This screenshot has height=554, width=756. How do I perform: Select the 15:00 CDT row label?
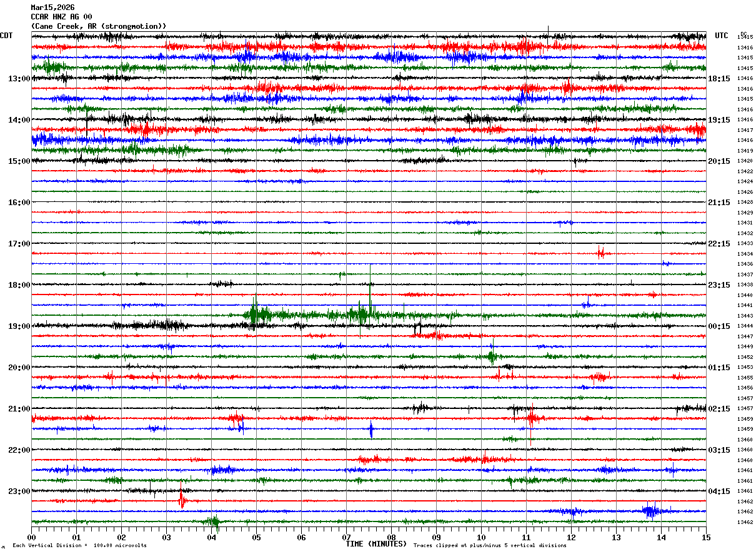19,161
